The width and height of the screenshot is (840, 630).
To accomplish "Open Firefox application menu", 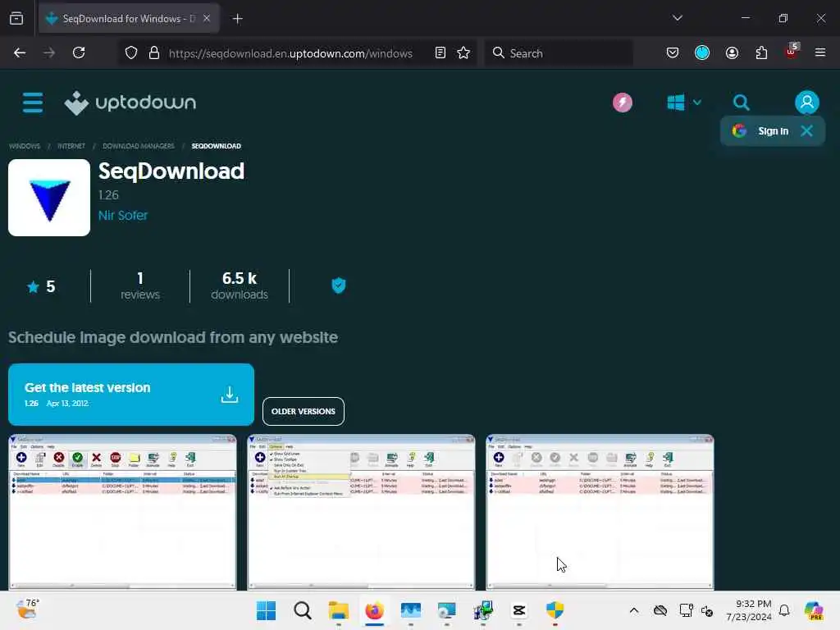I will [820, 53].
